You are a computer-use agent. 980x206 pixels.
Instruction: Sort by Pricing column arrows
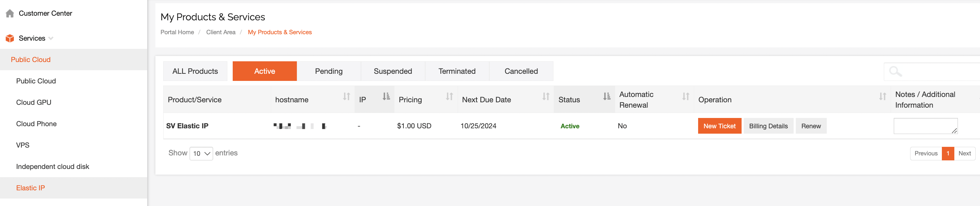click(449, 97)
